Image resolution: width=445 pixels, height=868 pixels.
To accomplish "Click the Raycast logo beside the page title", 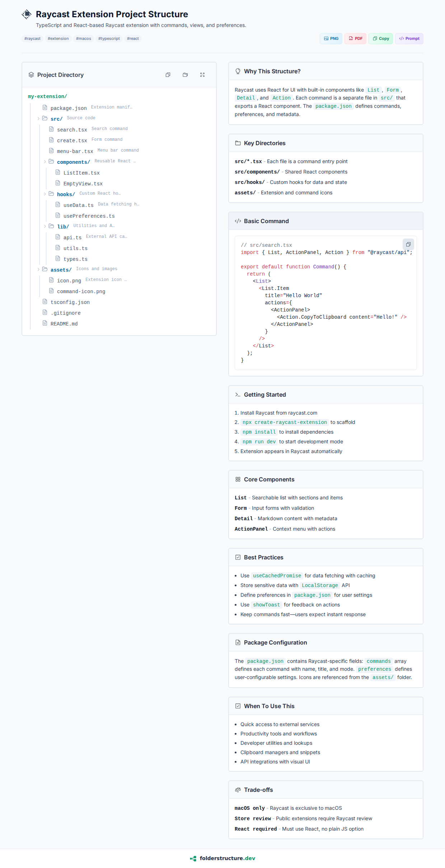I will [27, 14].
